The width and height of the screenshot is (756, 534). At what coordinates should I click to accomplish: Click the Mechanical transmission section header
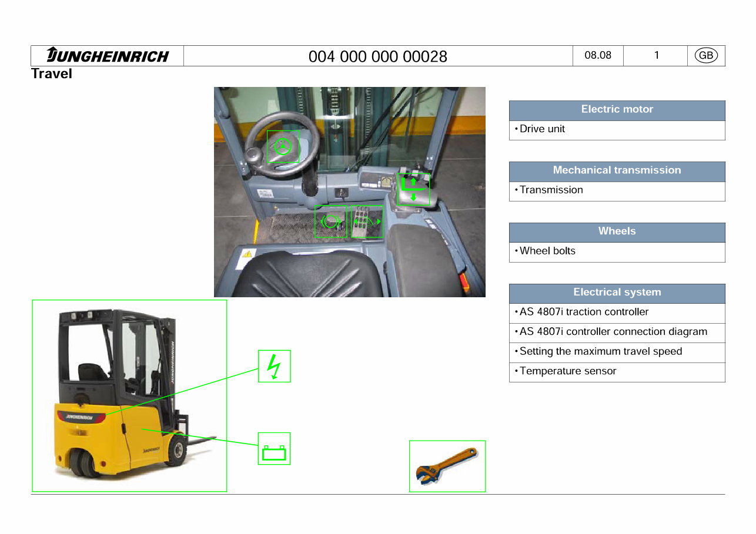(x=617, y=170)
